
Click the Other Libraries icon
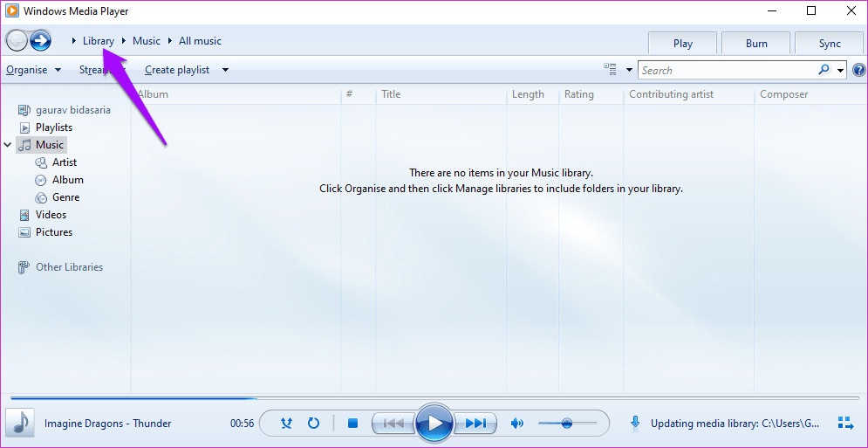pyautogui.click(x=24, y=267)
